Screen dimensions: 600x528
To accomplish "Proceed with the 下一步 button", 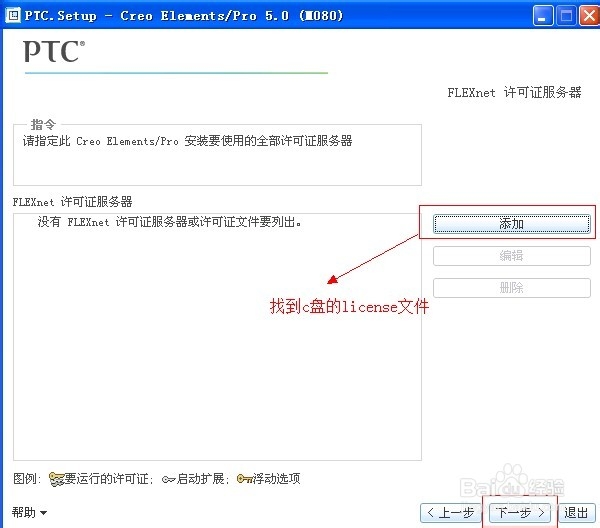I will [x=520, y=512].
